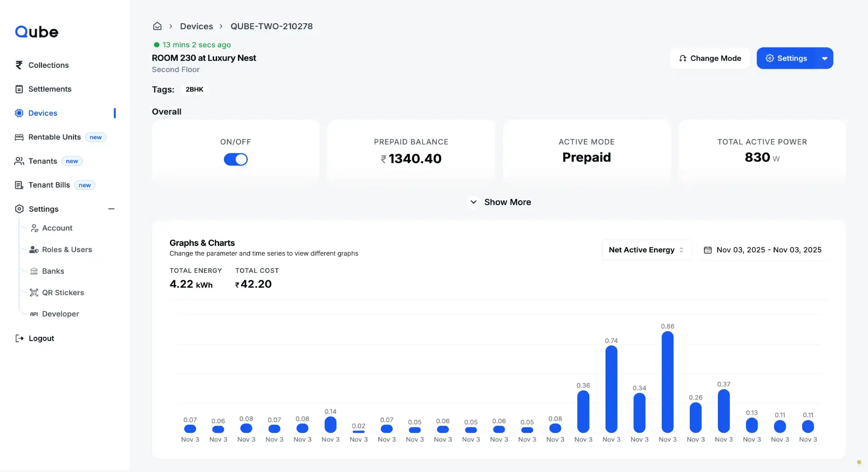Expand overall stats with Show More
This screenshot has width=868, height=472.
click(500, 202)
